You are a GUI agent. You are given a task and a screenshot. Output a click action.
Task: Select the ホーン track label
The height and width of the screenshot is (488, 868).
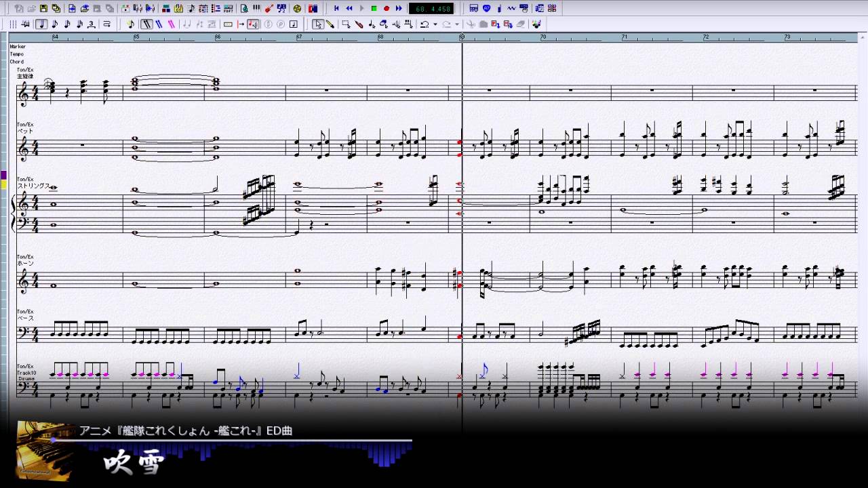coord(25,263)
